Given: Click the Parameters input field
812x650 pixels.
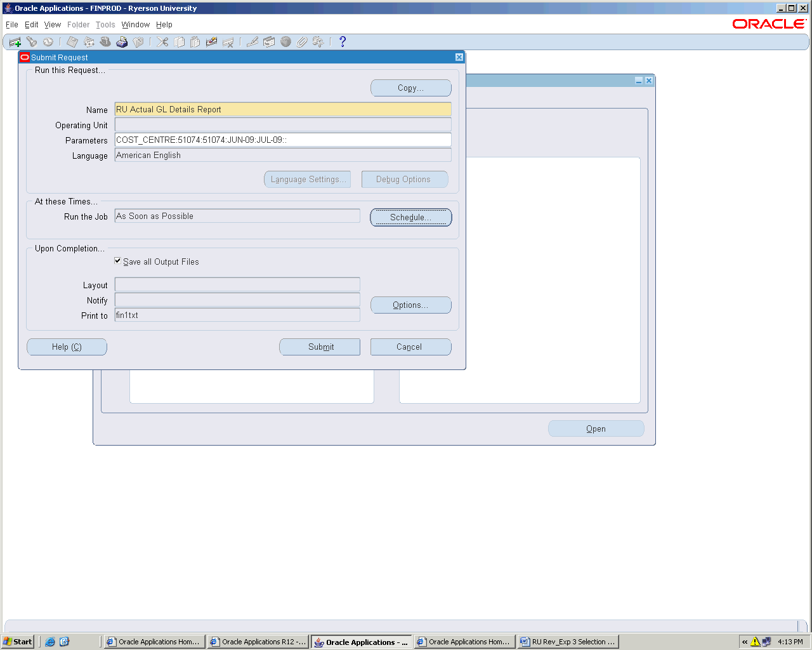Looking at the screenshot, I should click(x=282, y=140).
